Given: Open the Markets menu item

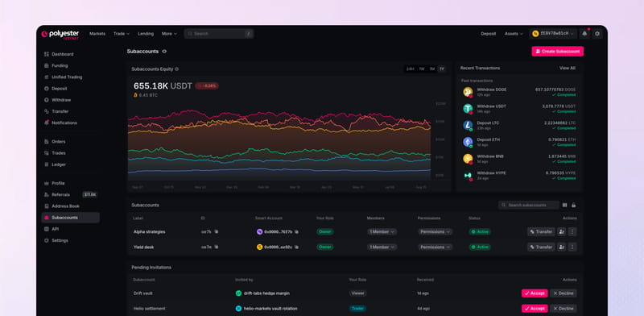Looking at the screenshot, I should 97,34.
